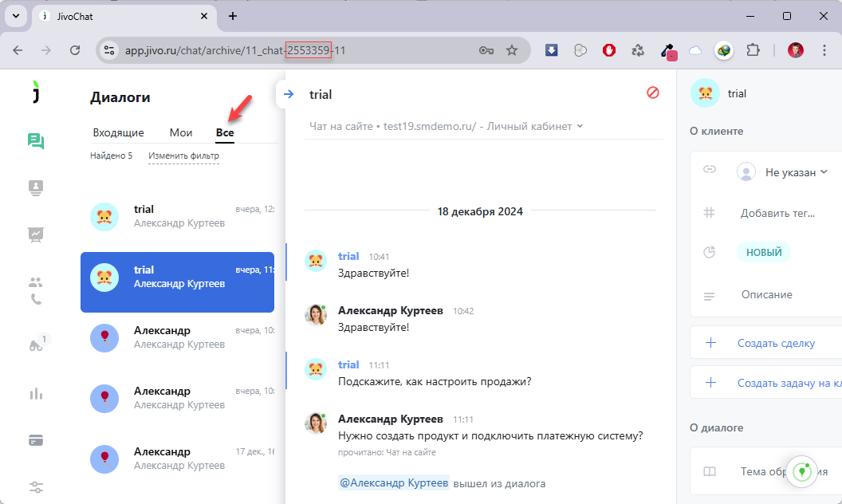842x504 pixels.
Task: Open first trial dialog from вчера 12
Action: pos(177,217)
